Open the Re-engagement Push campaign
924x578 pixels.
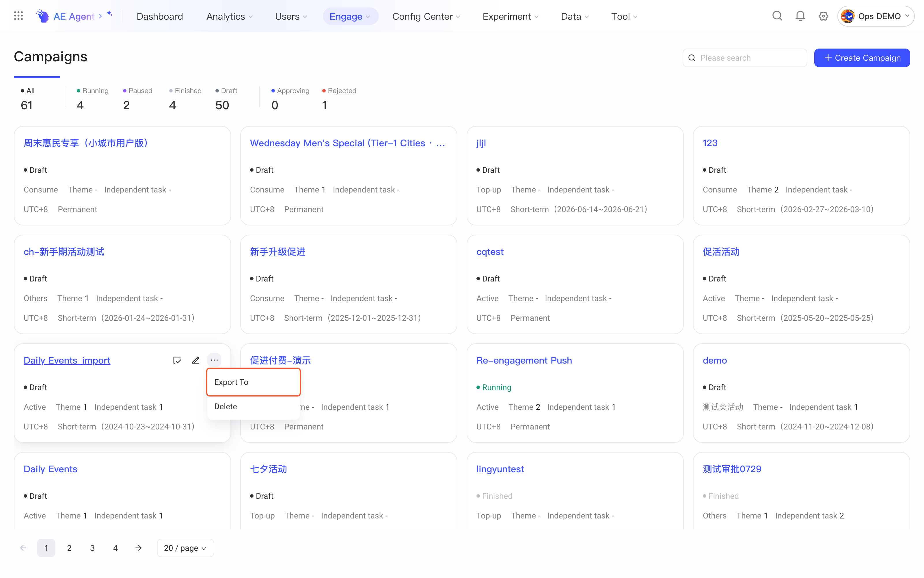pos(524,360)
